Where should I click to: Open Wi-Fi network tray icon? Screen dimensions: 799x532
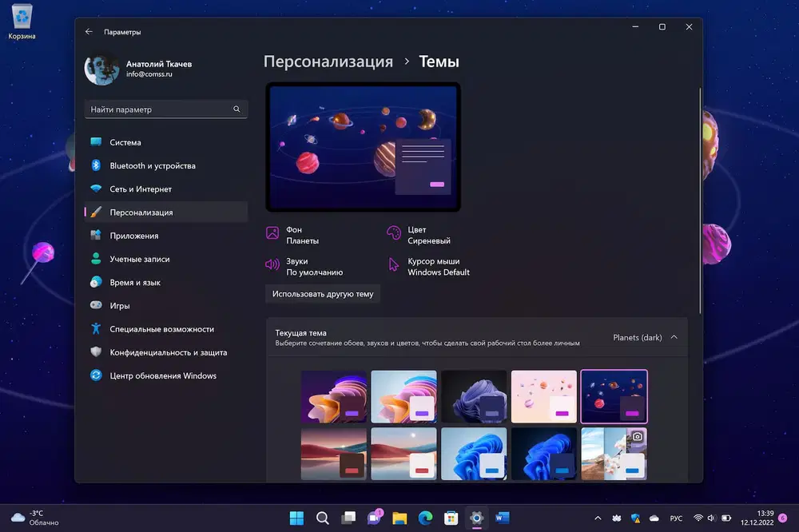coord(698,518)
